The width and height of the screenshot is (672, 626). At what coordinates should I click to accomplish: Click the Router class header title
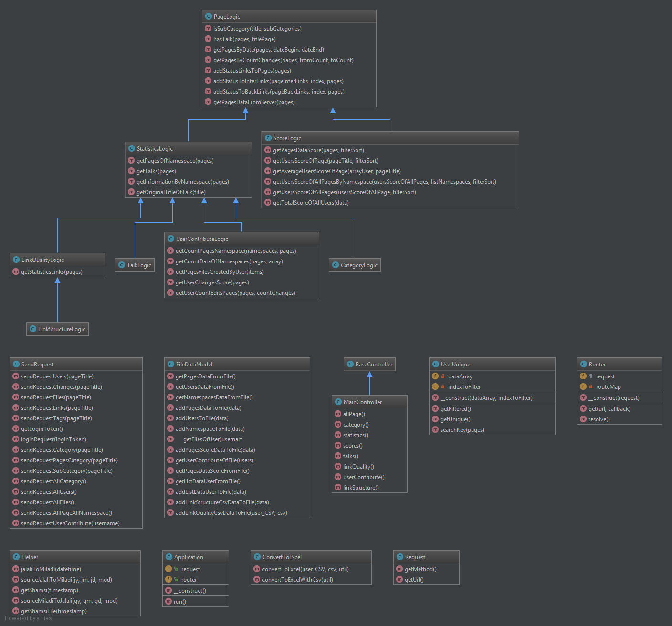click(597, 364)
